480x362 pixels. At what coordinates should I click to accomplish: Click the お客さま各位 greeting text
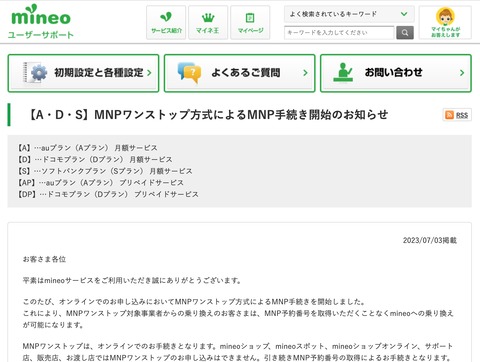point(44,259)
